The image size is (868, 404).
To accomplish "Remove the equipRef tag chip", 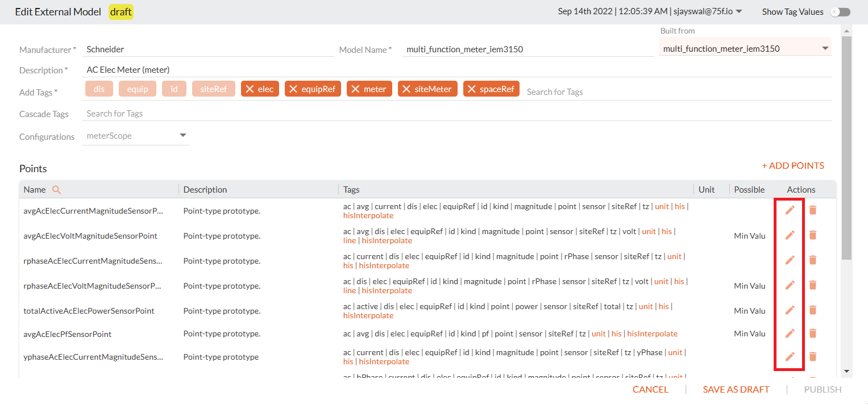I will click(293, 89).
